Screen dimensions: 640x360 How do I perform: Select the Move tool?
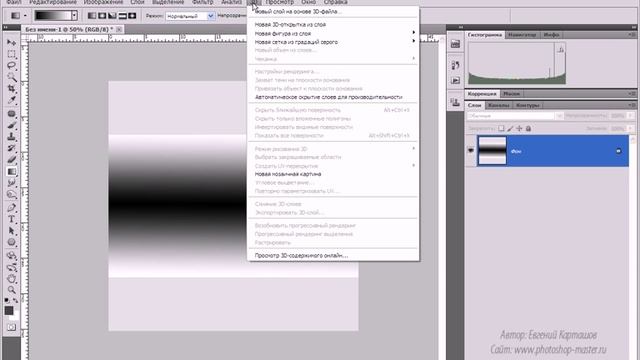pyautogui.click(x=11, y=42)
